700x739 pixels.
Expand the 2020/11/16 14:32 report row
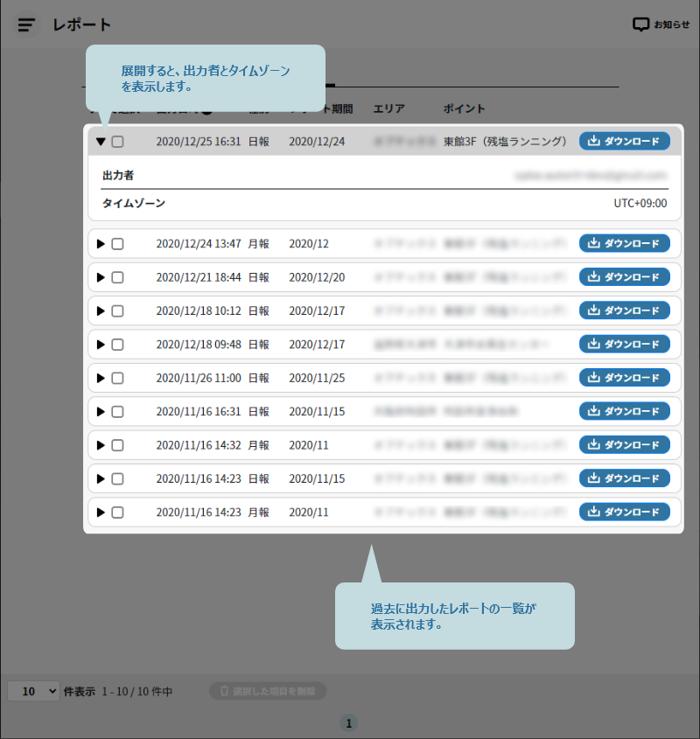[101, 445]
